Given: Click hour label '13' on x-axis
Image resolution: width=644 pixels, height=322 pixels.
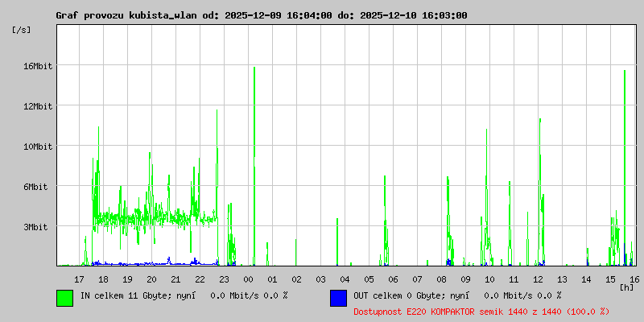Looking at the screenshot, I should [x=562, y=279].
